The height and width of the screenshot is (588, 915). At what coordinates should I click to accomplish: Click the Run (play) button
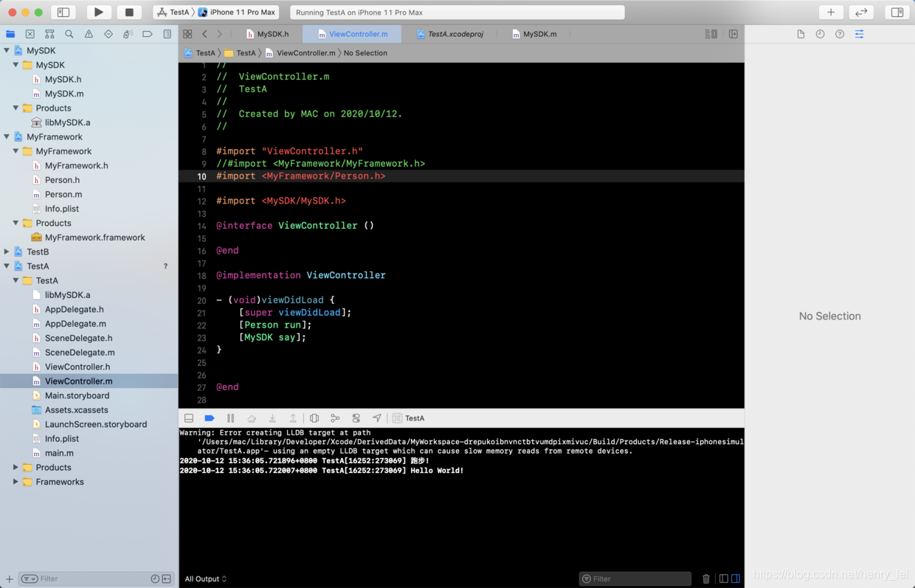(x=98, y=12)
